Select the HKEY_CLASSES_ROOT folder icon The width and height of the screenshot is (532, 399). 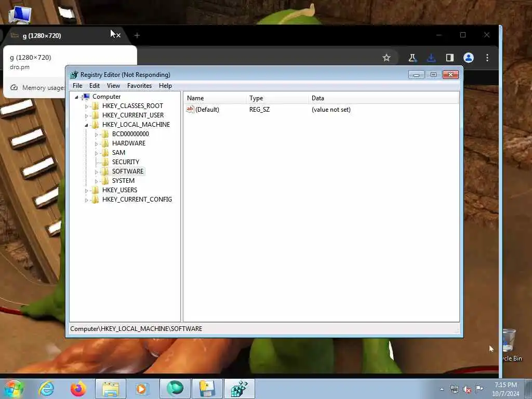click(96, 106)
